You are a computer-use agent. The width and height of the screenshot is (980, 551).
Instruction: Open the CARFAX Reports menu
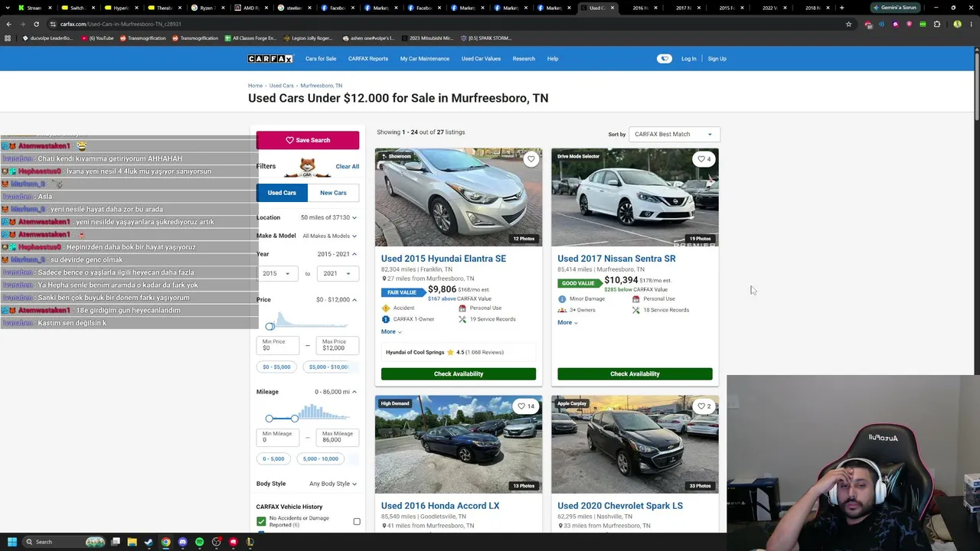click(368, 59)
